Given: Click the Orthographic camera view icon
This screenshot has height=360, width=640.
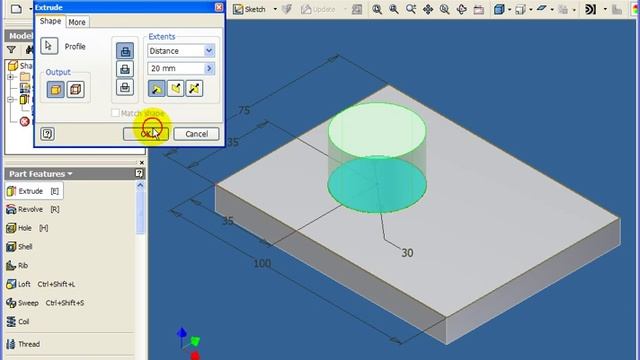Looking at the screenshot, I should point(520,9).
